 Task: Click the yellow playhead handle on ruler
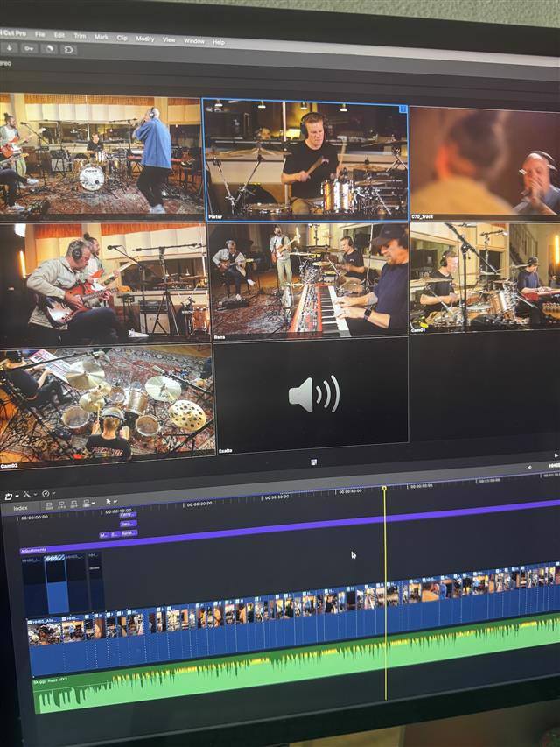(x=384, y=489)
